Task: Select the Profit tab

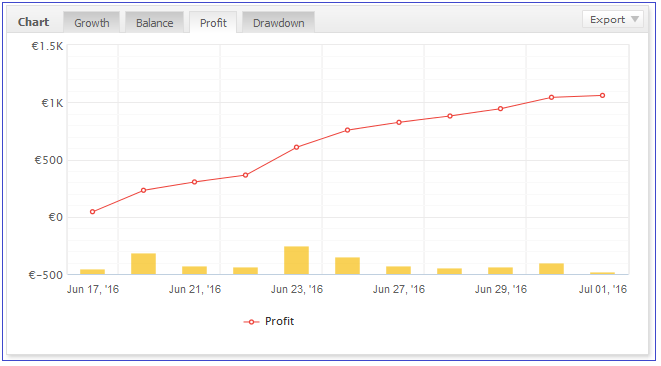Action: (x=213, y=22)
